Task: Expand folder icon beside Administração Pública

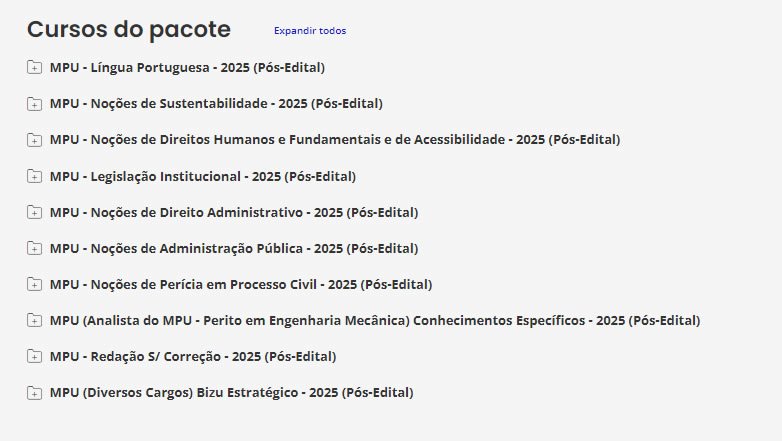Action: click(35, 249)
